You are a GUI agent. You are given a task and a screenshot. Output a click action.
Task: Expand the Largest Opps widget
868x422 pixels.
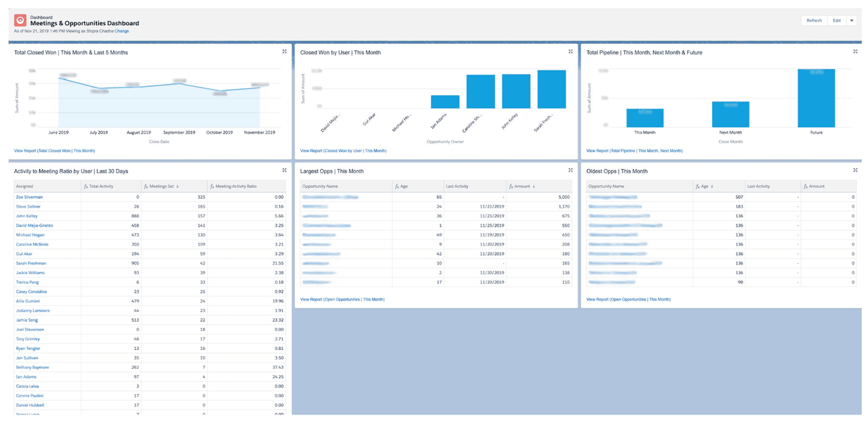[x=570, y=170]
